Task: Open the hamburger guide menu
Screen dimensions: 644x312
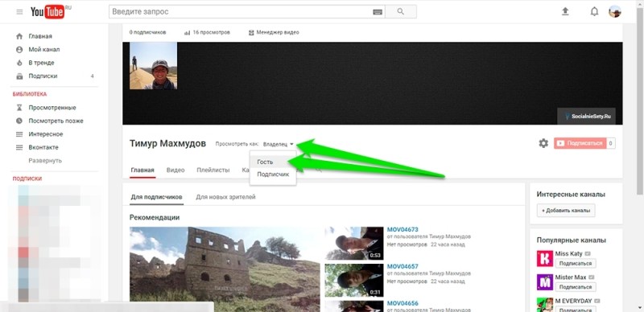Action: [x=19, y=12]
